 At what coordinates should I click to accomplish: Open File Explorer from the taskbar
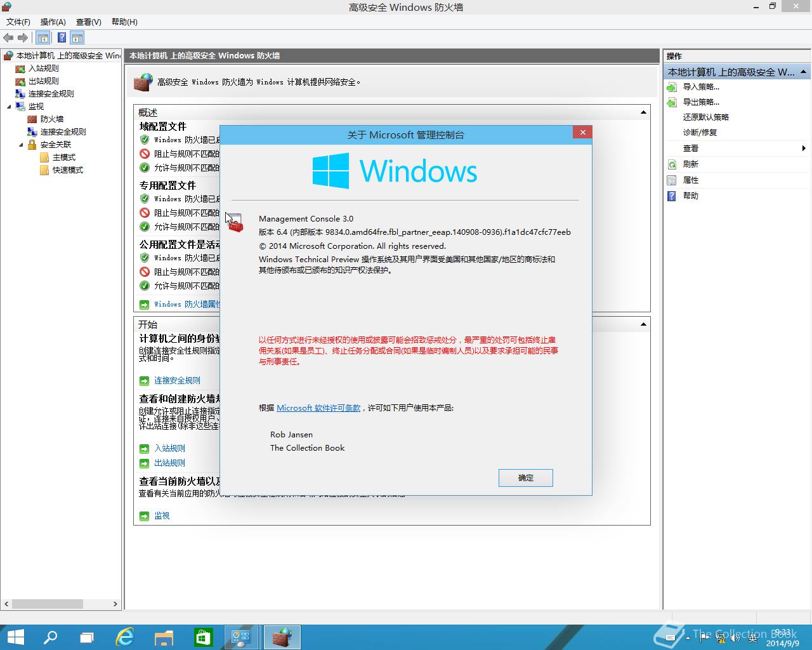point(164,637)
